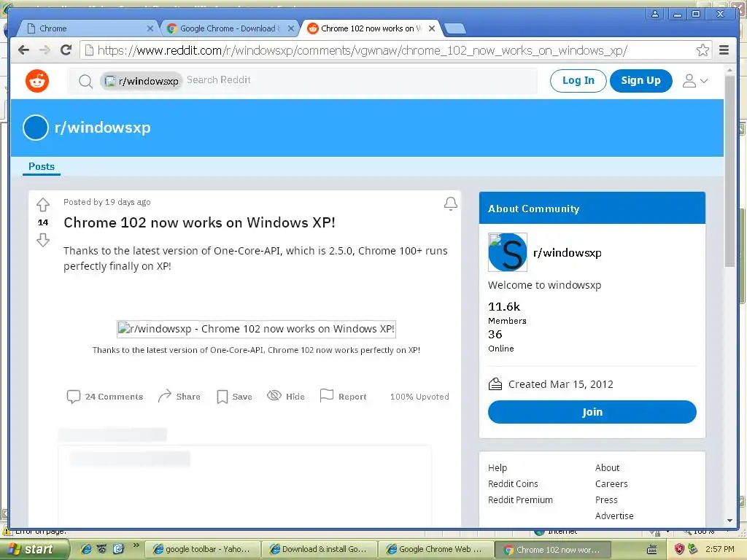The width and height of the screenshot is (747, 560).
Task: Open the Press link
Action: tap(606, 500)
